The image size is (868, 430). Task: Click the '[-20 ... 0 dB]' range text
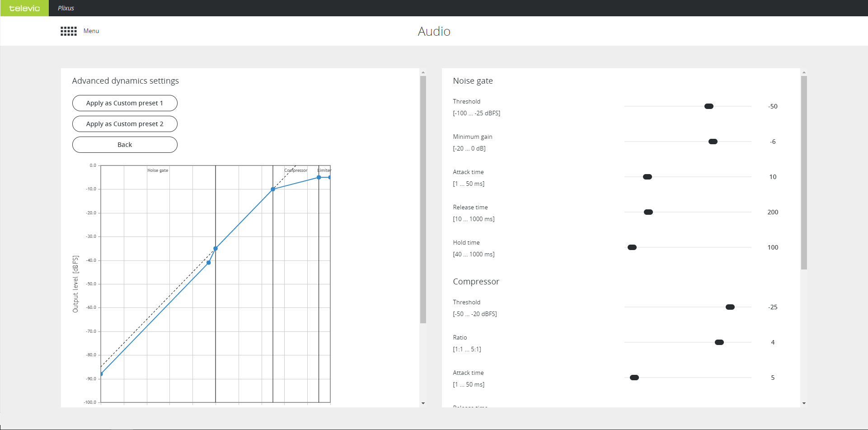click(469, 149)
